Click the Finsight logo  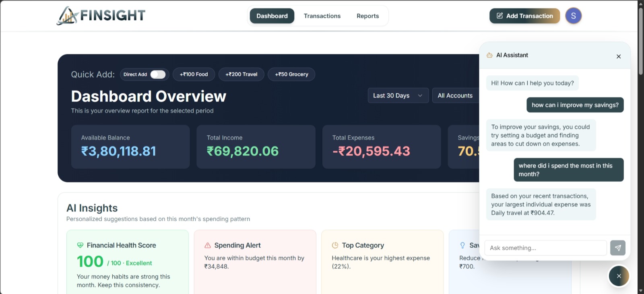click(x=101, y=16)
